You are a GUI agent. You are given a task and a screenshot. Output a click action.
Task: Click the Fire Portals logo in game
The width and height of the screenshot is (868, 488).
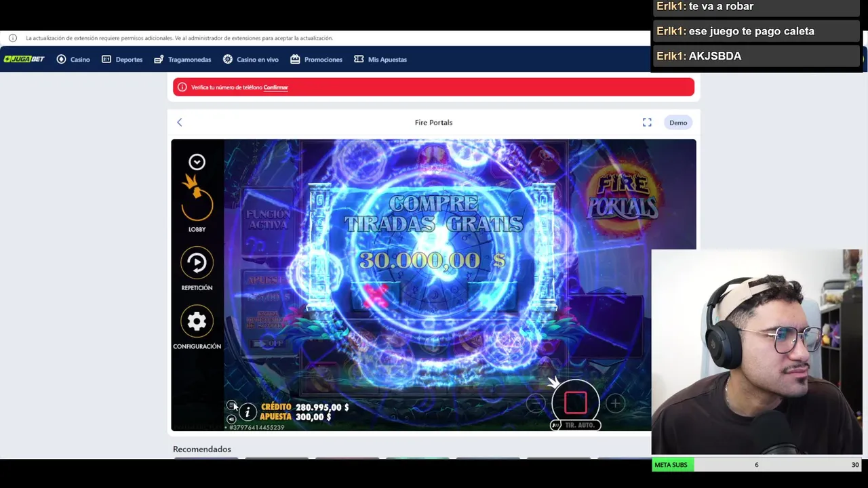[623, 197]
